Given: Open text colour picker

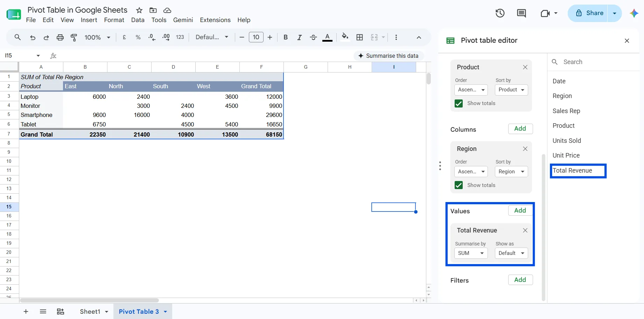Looking at the screenshot, I should [x=327, y=37].
